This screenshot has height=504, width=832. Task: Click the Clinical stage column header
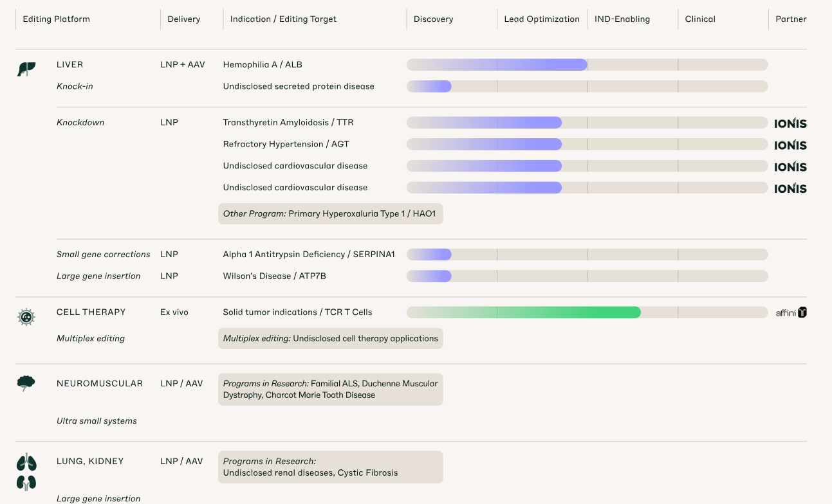(700, 19)
